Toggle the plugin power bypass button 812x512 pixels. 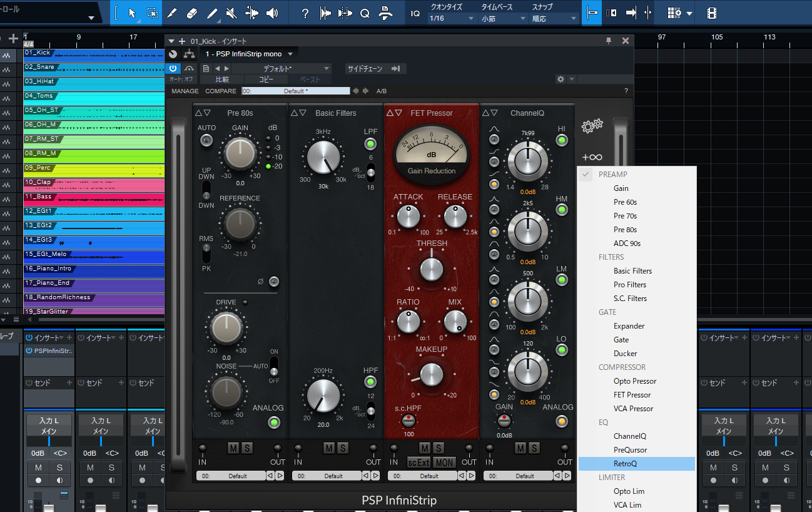pos(173,68)
